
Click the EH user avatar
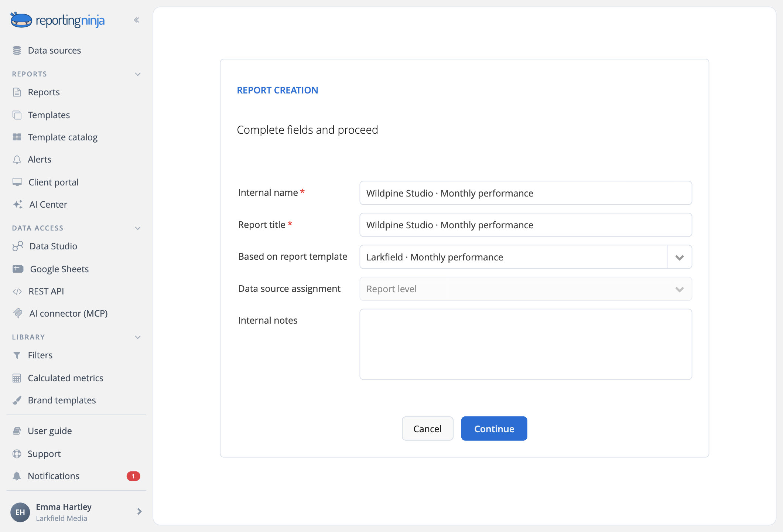coord(20,512)
